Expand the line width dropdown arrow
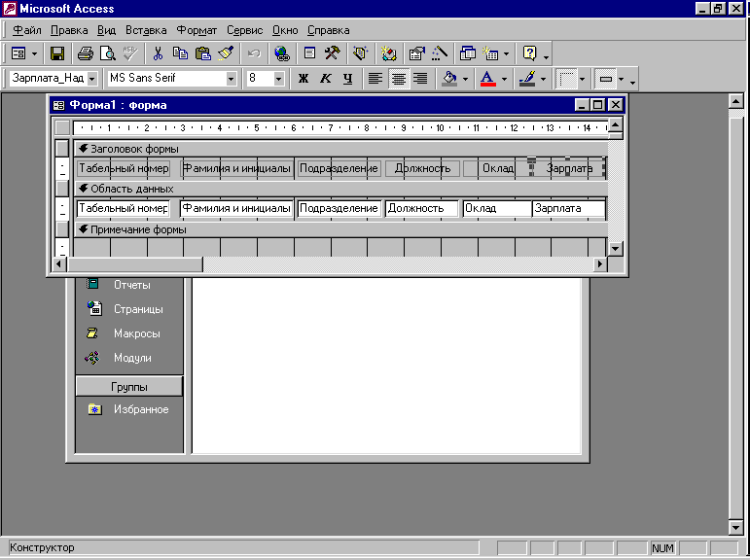The width and height of the screenshot is (750, 560). (x=582, y=79)
